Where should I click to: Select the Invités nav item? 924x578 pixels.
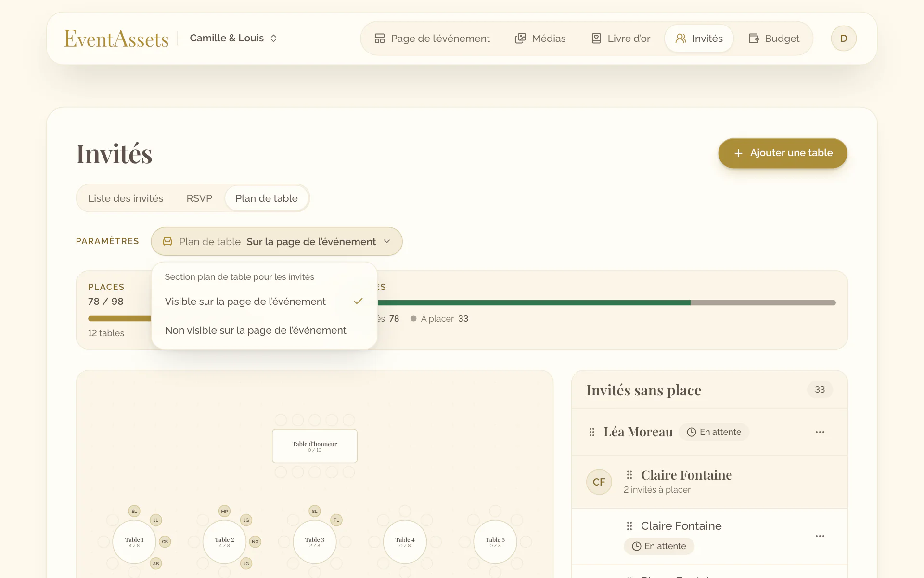pos(699,39)
